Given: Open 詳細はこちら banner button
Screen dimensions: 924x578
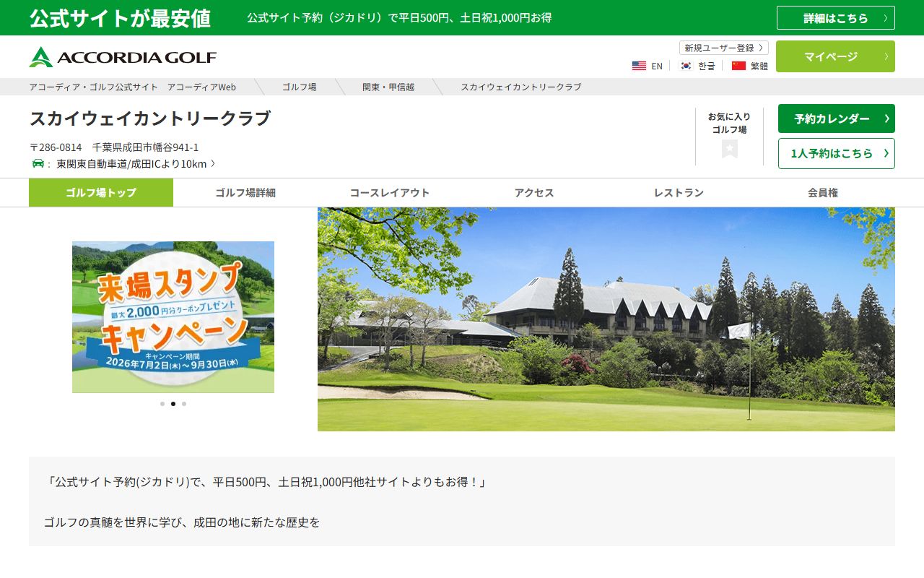Looking at the screenshot, I should pyautogui.click(x=836, y=18).
